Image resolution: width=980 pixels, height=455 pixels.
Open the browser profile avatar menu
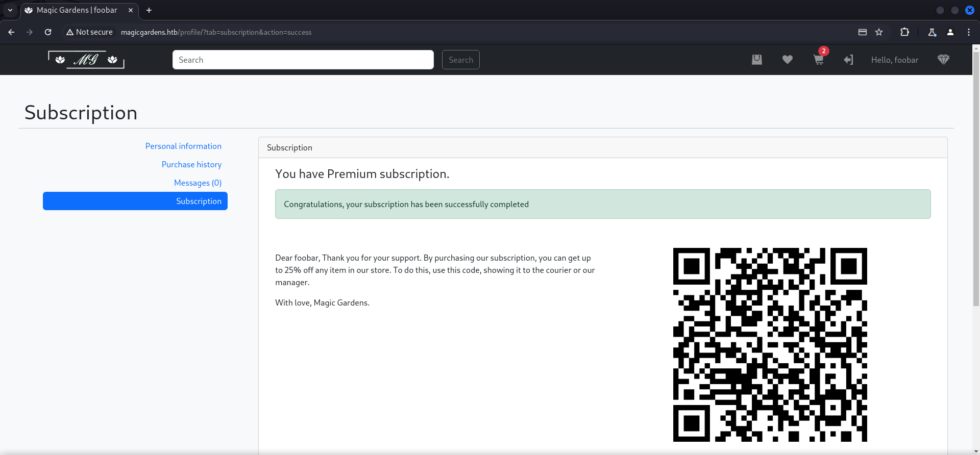click(x=950, y=32)
